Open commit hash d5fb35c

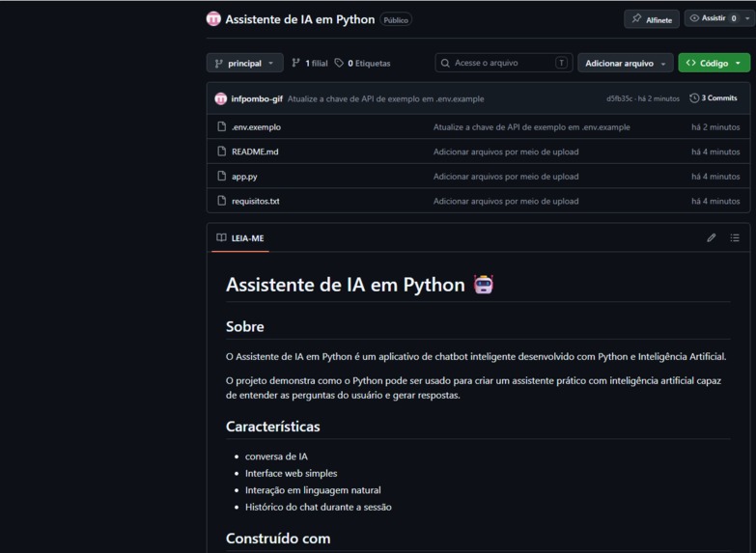pyautogui.click(x=620, y=98)
